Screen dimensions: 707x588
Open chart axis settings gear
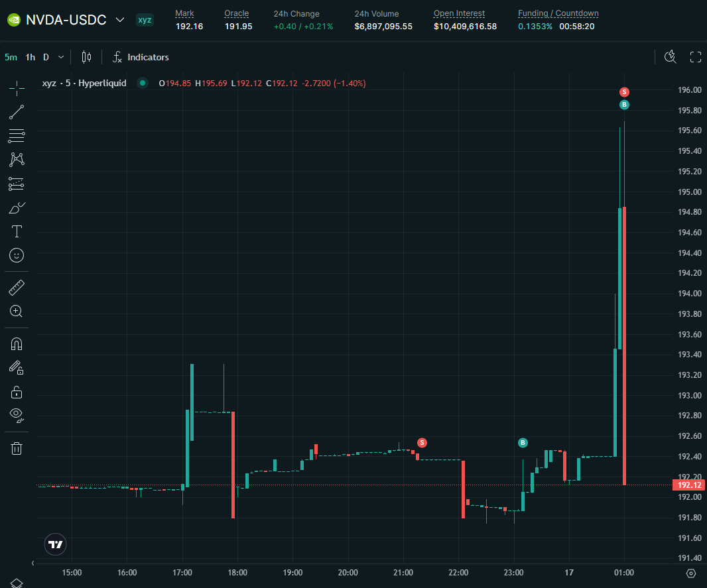[x=691, y=573]
